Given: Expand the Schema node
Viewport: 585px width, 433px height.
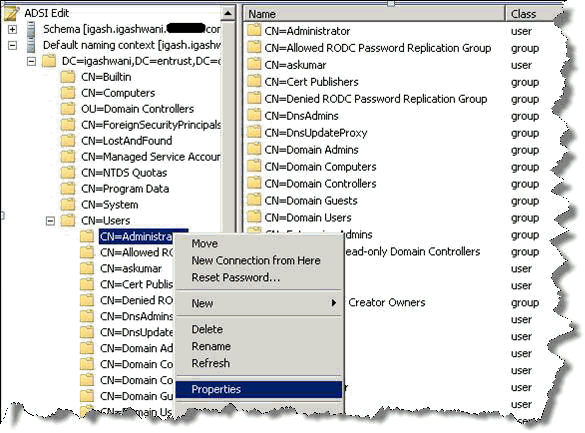Looking at the screenshot, I should click(12, 29).
